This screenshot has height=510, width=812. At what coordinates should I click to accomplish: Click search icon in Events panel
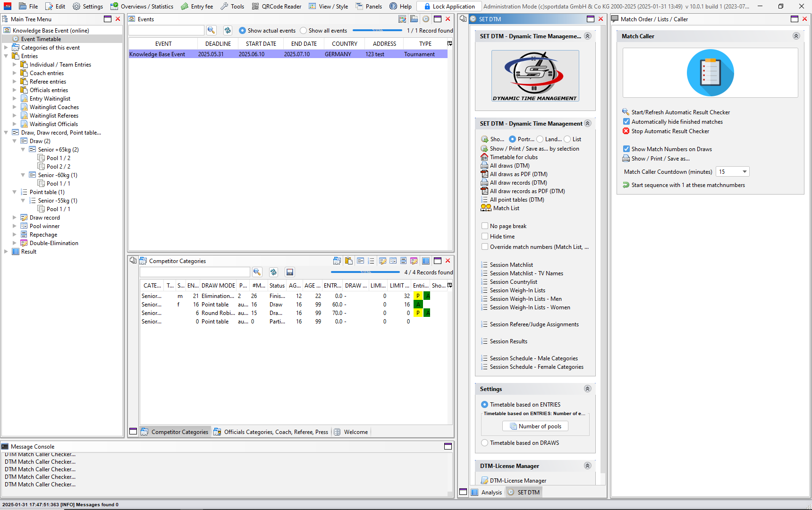coord(211,30)
